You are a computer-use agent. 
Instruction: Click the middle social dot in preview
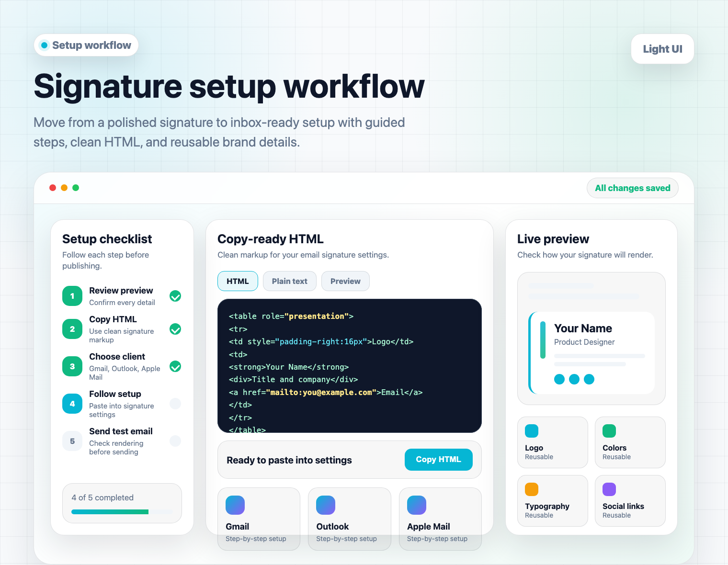[x=574, y=379]
